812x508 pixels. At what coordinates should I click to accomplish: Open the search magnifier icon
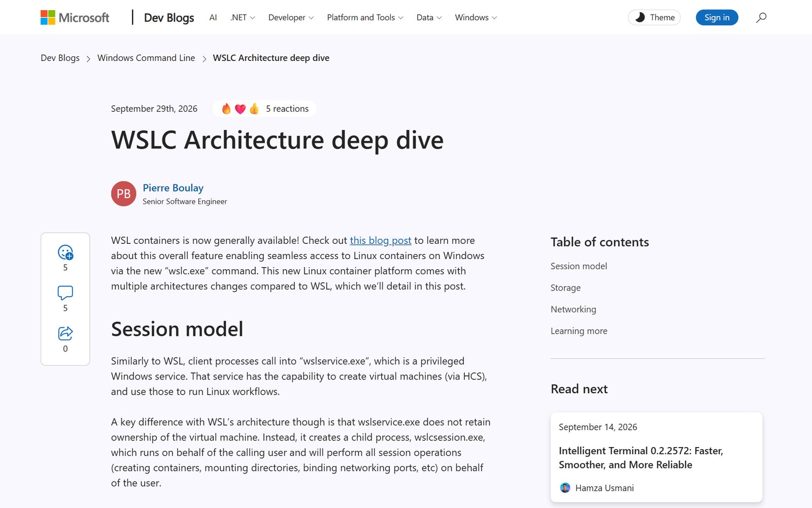pyautogui.click(x=761, y=17)
